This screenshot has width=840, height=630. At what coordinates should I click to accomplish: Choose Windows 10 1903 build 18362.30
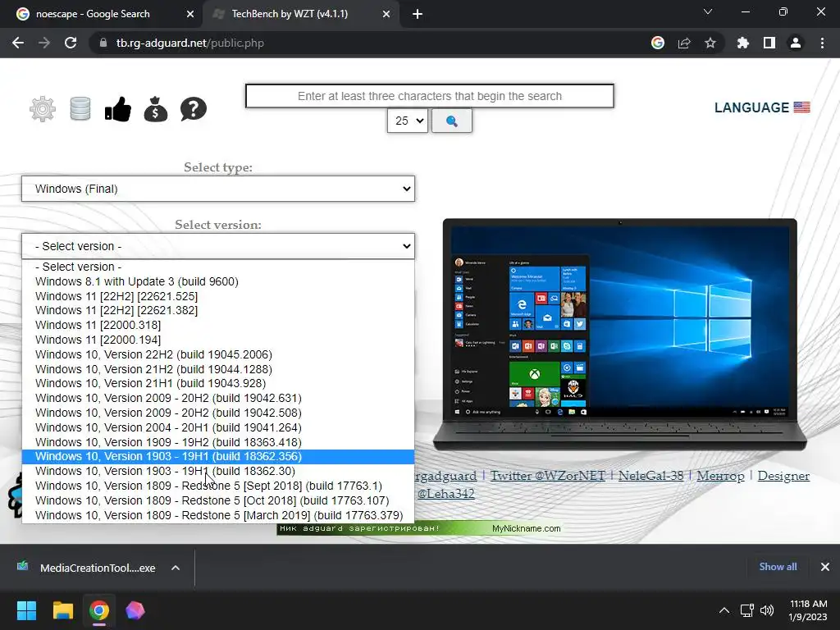[x=218, y=471]
